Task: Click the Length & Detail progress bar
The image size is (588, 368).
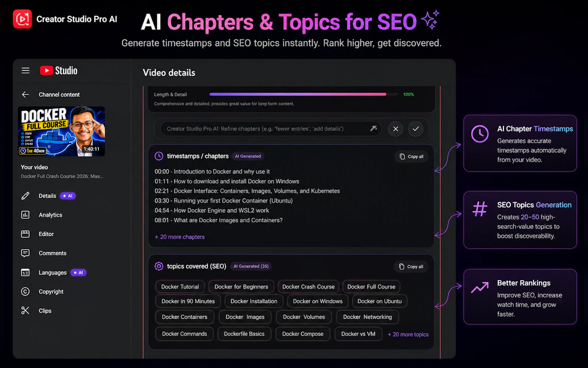Action: [x=304, y=94]
